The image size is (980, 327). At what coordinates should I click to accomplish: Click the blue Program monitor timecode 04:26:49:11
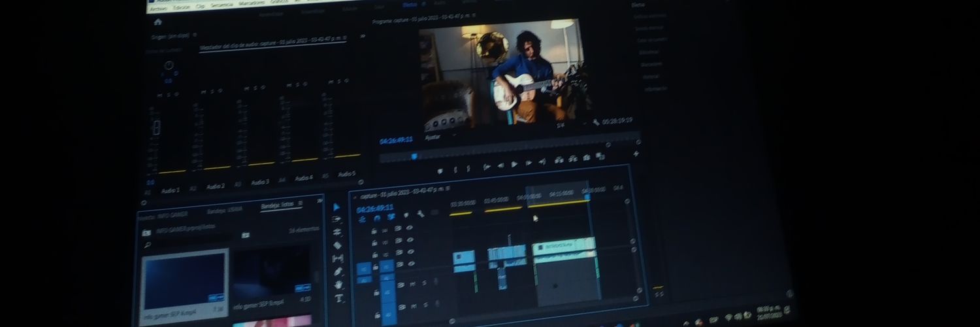pyautogui.click(x=396, y=140)
